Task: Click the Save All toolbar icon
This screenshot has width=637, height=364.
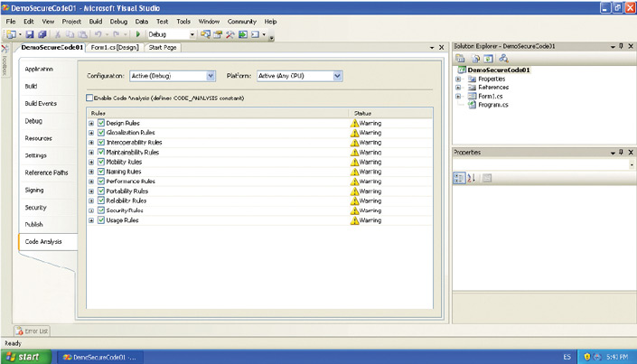Action: pyautogui.click(x=42, y=34)
